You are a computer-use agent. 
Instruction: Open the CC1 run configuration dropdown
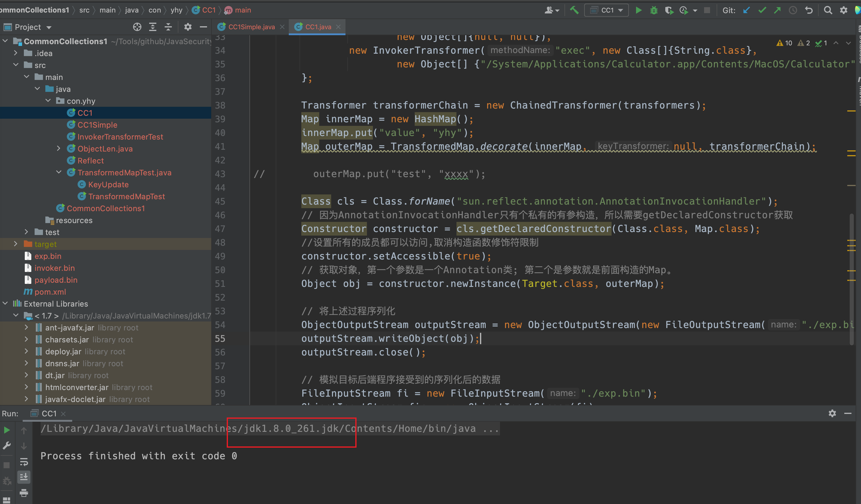coord(607,10)
